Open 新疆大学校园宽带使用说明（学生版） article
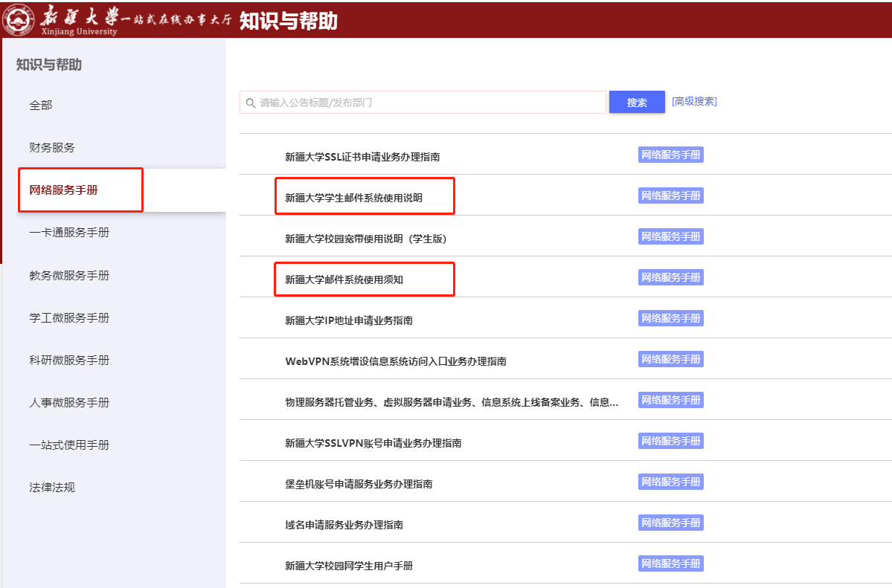Screen dimensions: 892x588 click(366, 239)
